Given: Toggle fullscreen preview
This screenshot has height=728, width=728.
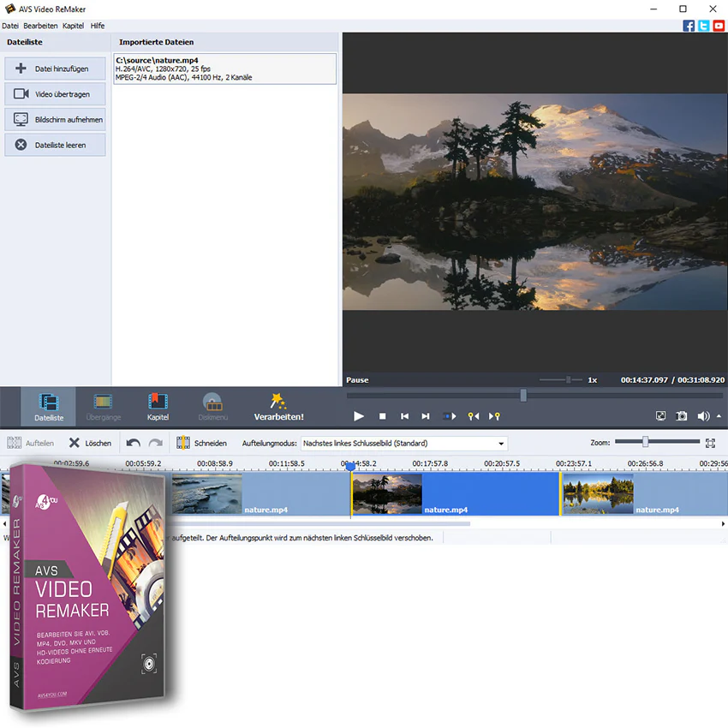Looking at the screenshot, I should pyautogui.click(x=660, y=416).
